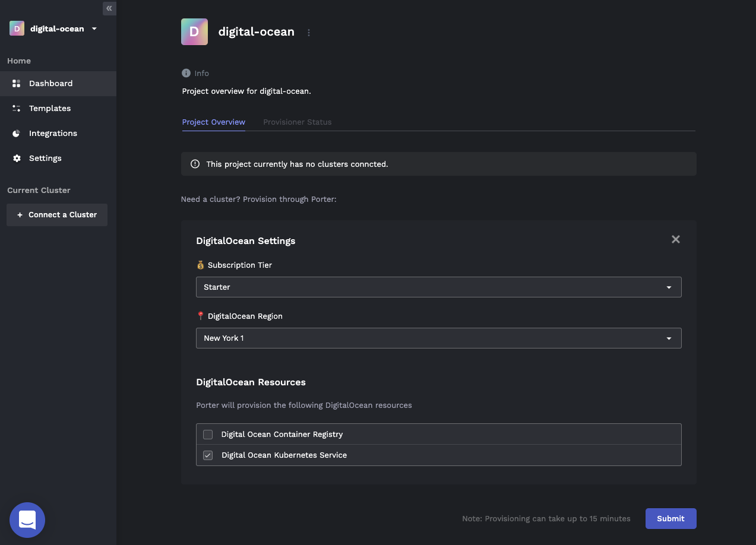The image size is (756, 545).
Task: Click the digital-ocean project name in sidebar
Action: (57, 28)
